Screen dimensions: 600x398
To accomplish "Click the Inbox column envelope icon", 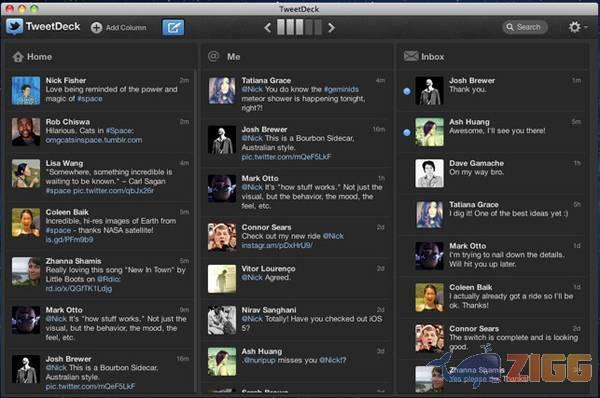I will [411, 56].
